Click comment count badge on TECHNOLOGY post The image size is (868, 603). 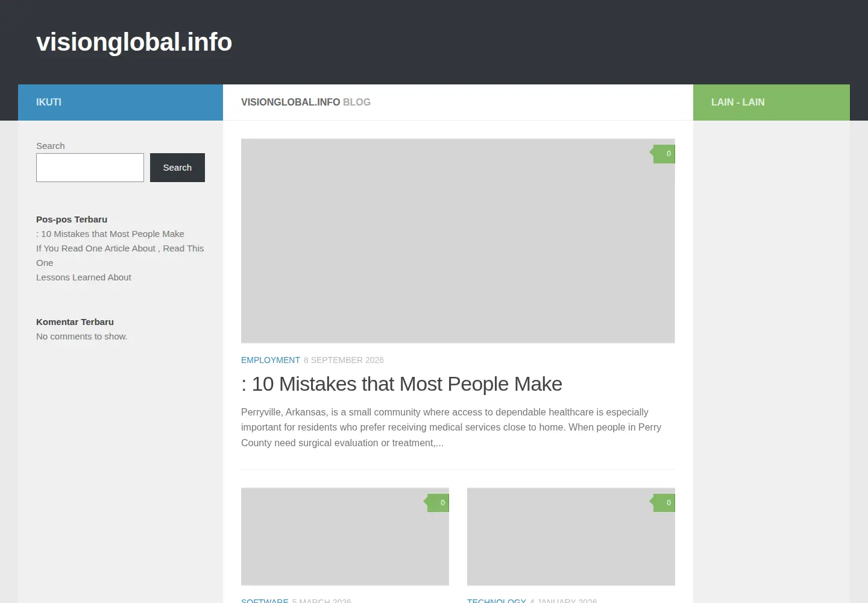pos(664,503)
